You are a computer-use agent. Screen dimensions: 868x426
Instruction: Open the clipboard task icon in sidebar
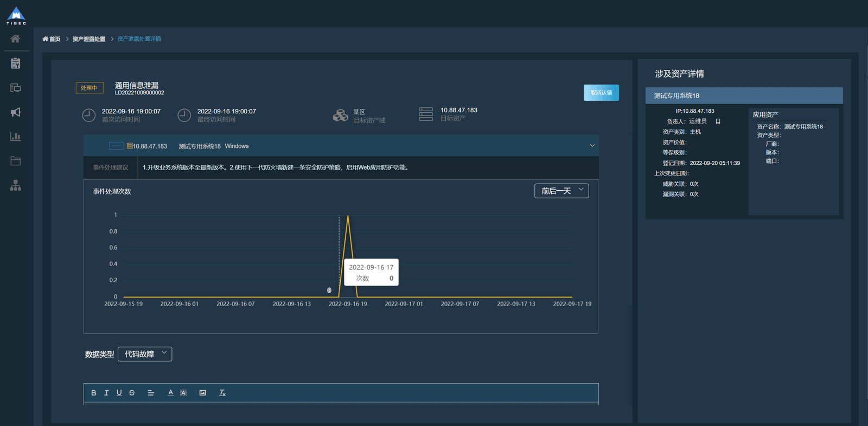pyautogui.click(x=16, y=63)
